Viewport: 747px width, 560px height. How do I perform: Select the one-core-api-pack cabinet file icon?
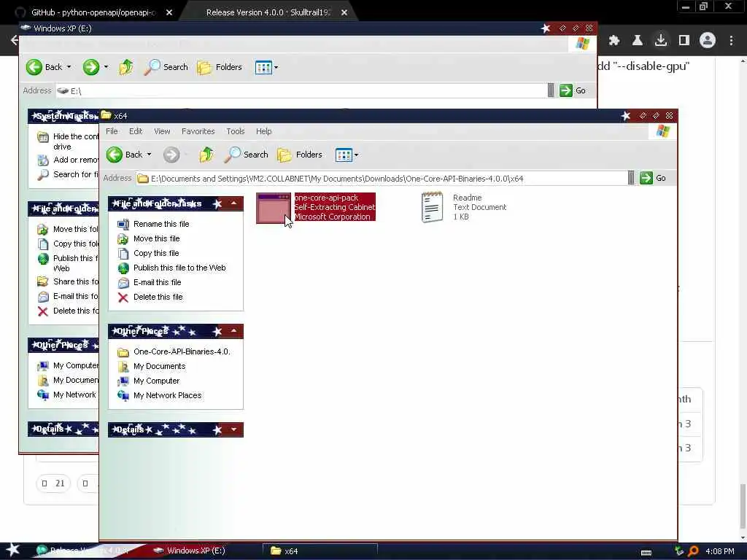(x=274, y=208)
